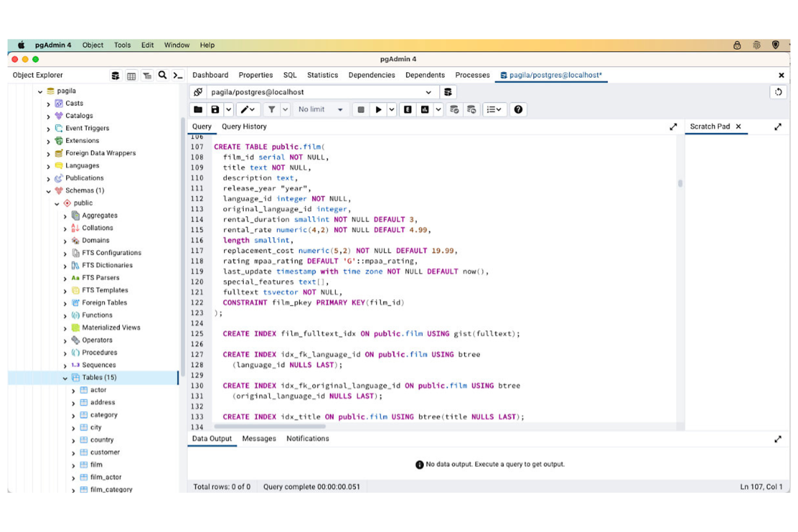This screenshot has width=798, height=532.
Task: Expand the actor table node
Action: [74, 390]
